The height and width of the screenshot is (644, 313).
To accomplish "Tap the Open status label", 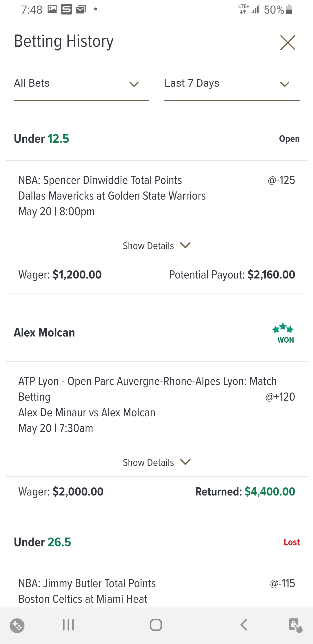I will (289, 139).
